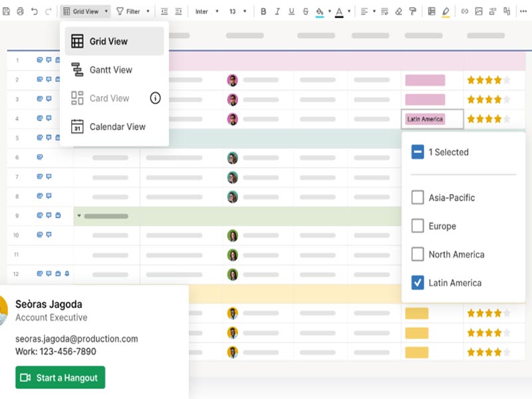Select the highlighter pen icon
532x399 pixels.
(x=444, y=11)
